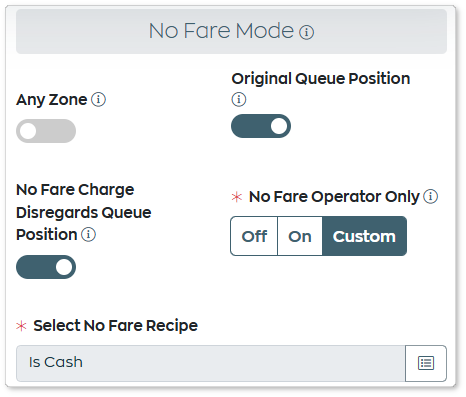
Task: Click the Original Queue Position label
Action: pos(321,79)
